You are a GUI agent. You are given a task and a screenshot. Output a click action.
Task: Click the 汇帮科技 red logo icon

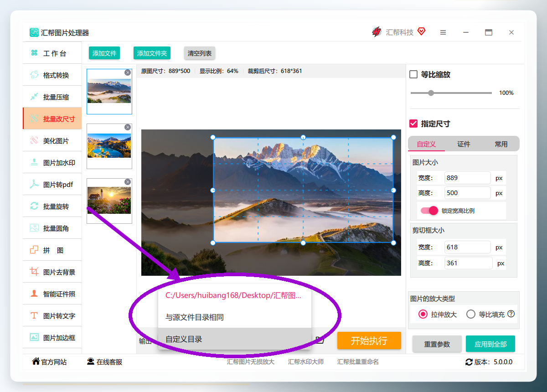point(377,32)
